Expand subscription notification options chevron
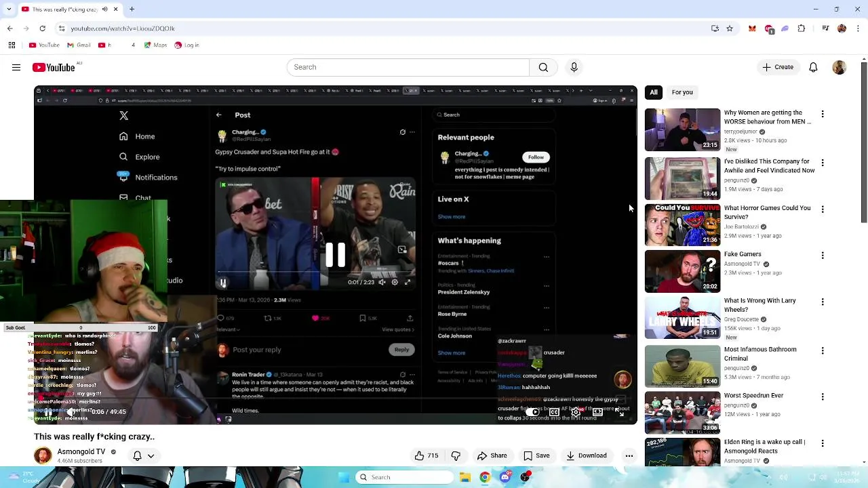The image size is (868, 488). coord(151,456)
